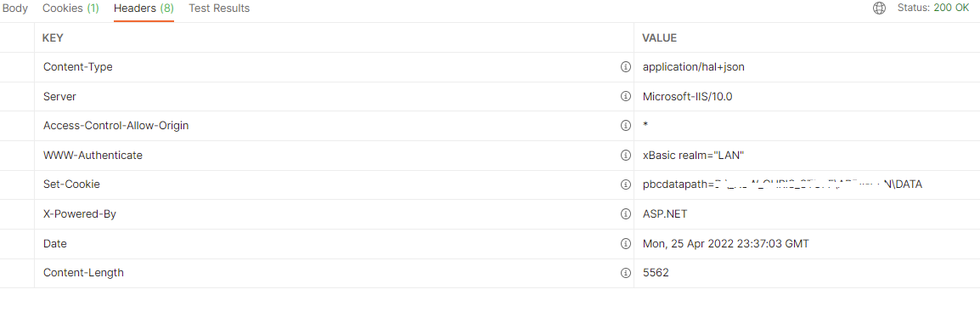Click info icon beside Server header
Viewport: 980px width, 318px height.
coord(625,96)
